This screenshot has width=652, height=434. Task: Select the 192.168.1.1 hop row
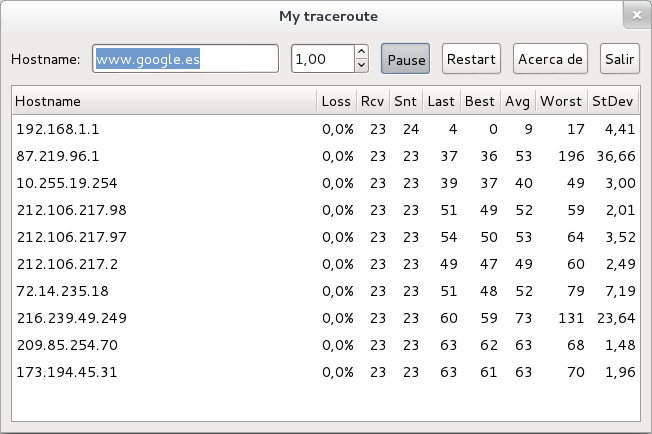pos(326,129)
